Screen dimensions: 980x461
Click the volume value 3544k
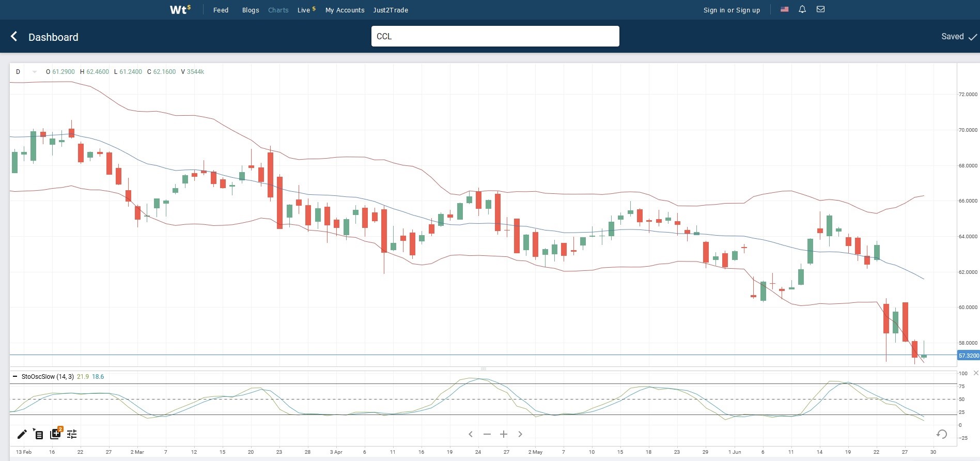tap(195, 72)
